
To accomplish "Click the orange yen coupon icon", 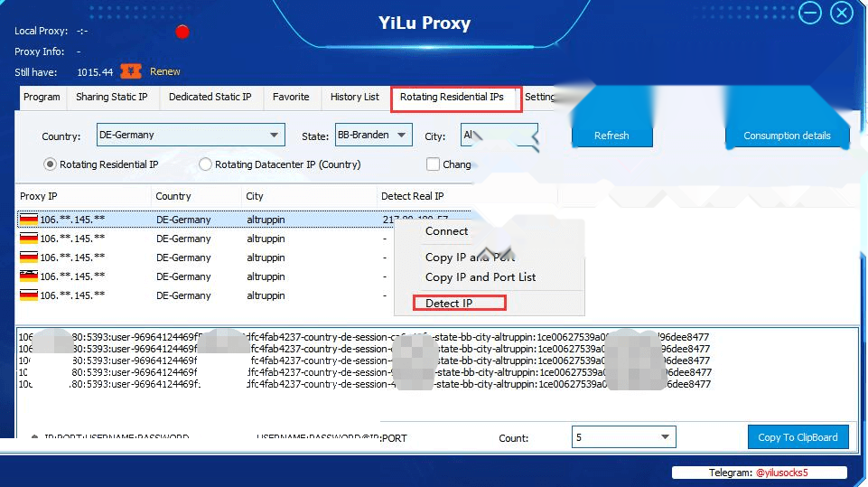I will pos(131,71).
